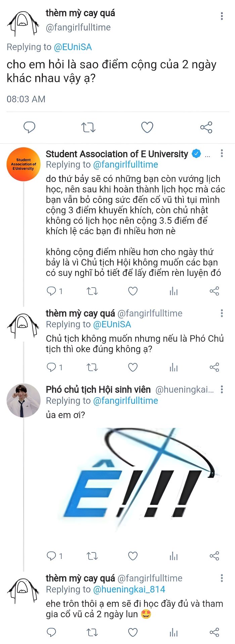This screenshot has height=644, width=235.
Task: Share the 'Phó Chủ tịch thì oke' tweet
Action: (214, 367)
